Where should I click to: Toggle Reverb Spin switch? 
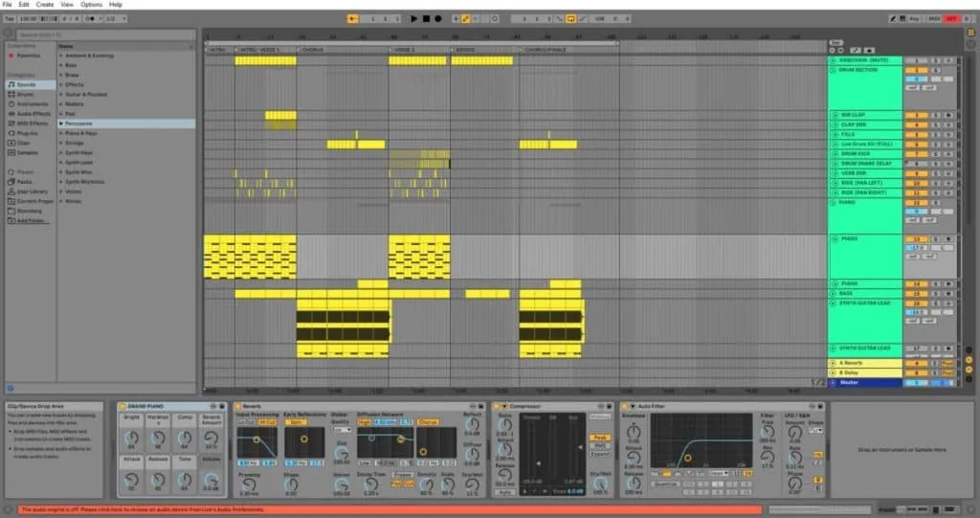297,422
